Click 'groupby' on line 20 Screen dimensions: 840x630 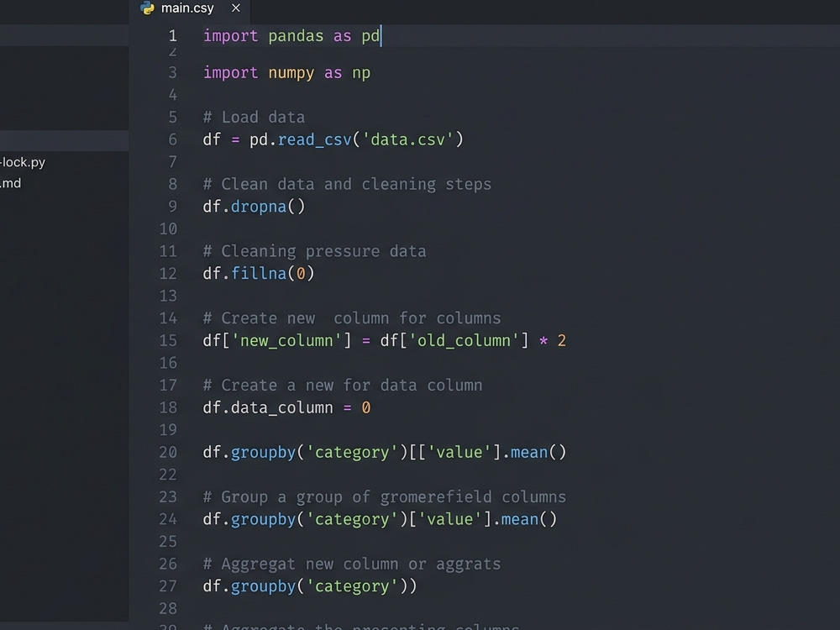[263, 453]
